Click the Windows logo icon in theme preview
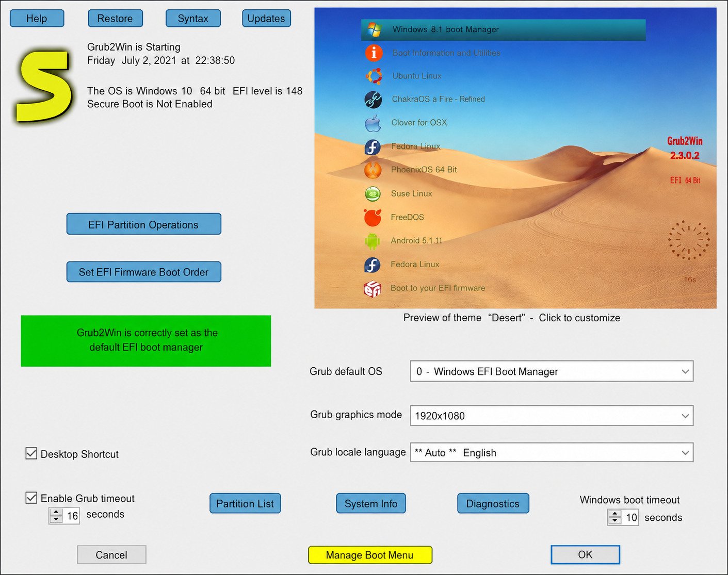The height and width of the screenshot is (575, 728). coord(374,29)
